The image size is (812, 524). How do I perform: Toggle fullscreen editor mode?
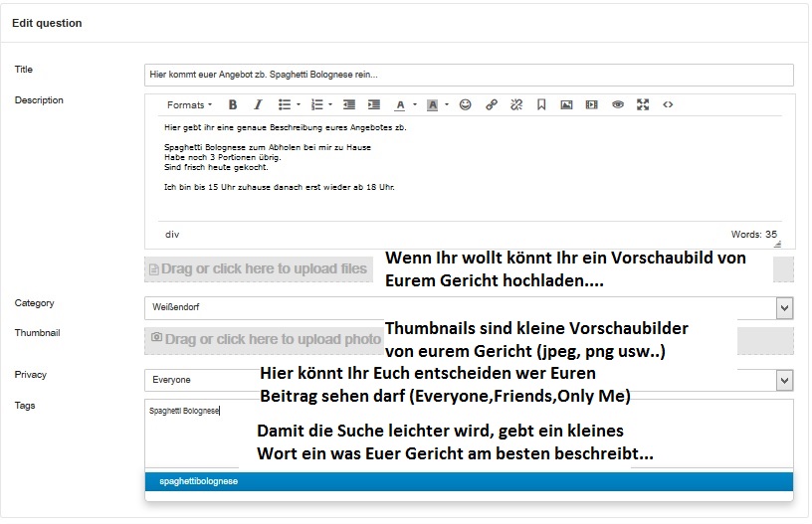643,104
